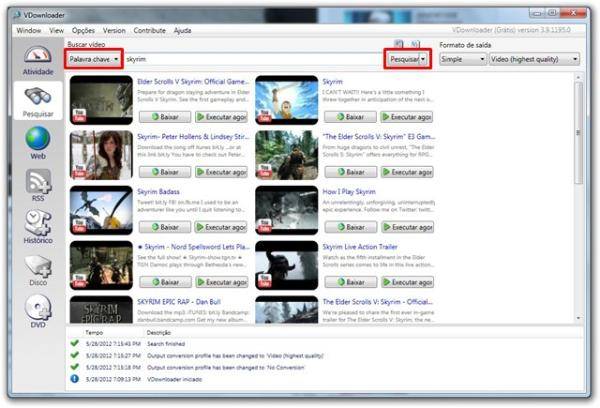Click the results scrollbar down arrow

[578, 318]
